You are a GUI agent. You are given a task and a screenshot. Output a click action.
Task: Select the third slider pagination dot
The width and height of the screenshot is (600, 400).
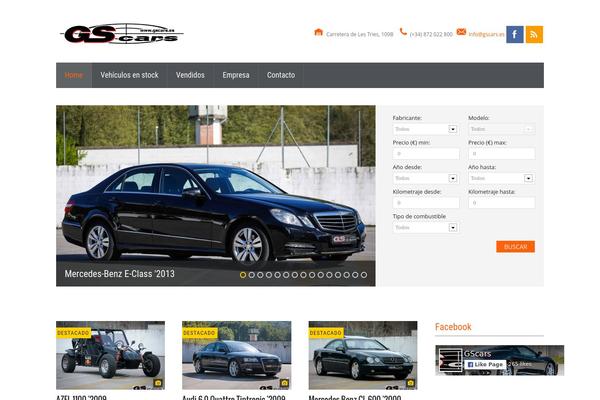point(260,275)
